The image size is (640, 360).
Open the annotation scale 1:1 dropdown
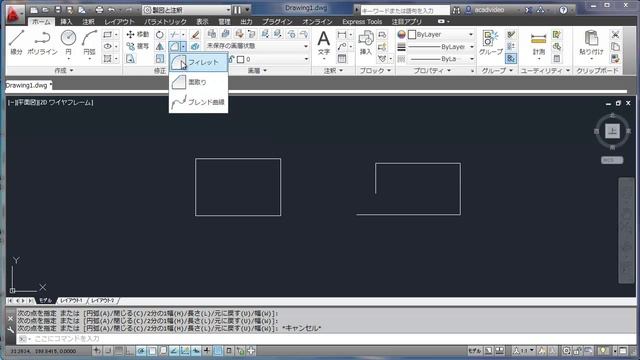[x=524, y=351]
